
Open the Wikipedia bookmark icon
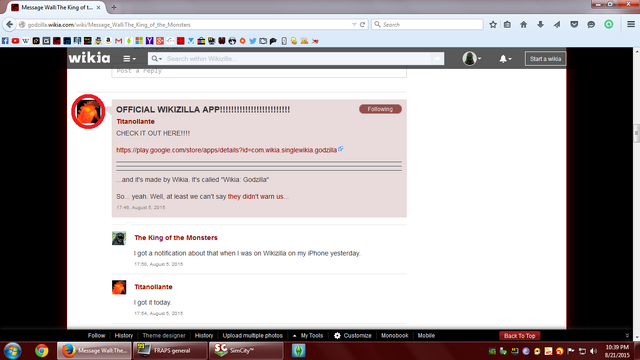(26, 41)
